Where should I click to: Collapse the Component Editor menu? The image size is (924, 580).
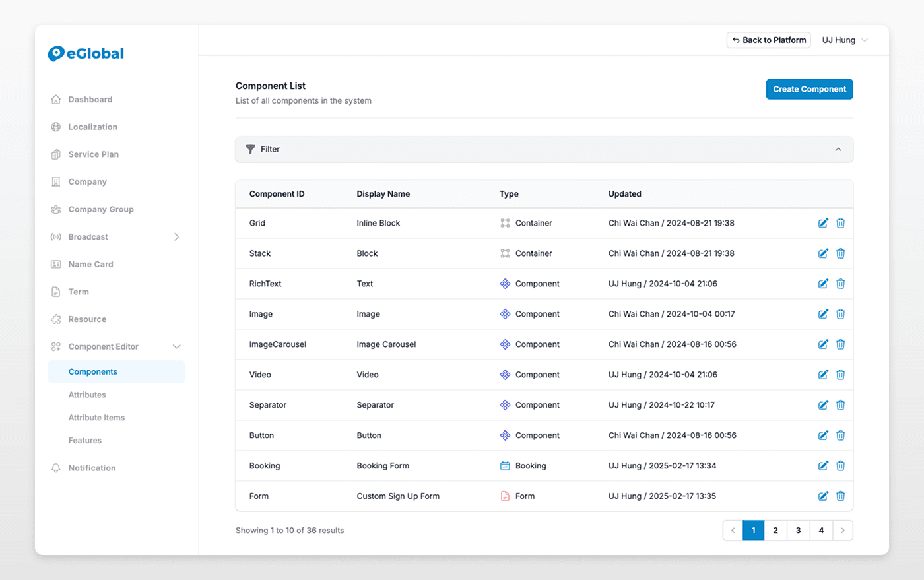[x=176, y=346]
